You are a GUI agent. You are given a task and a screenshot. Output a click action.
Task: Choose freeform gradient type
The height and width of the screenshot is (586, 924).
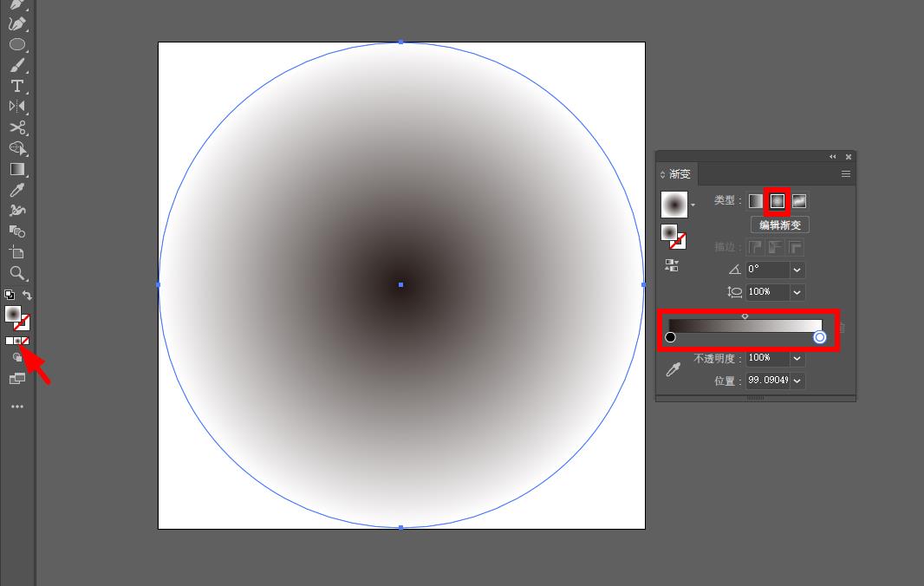(799, 201)
